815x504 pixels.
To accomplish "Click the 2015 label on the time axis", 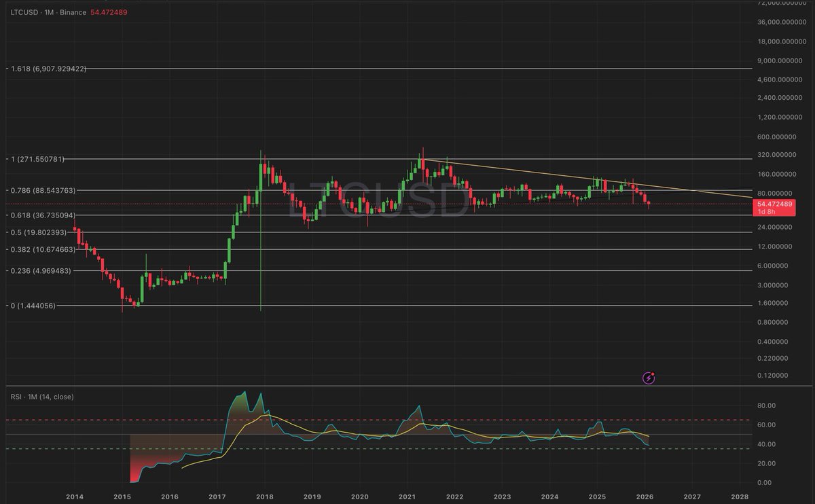I will coord(122,498).
